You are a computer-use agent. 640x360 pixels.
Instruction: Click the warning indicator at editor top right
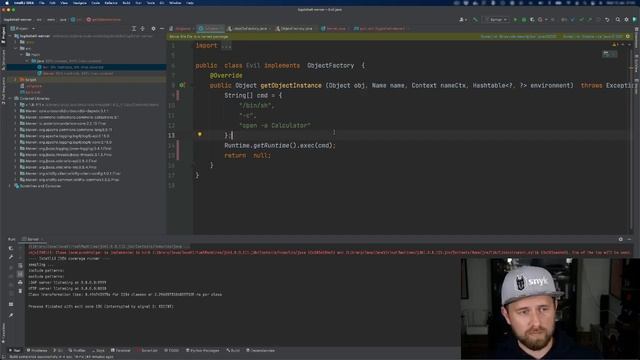615,44
